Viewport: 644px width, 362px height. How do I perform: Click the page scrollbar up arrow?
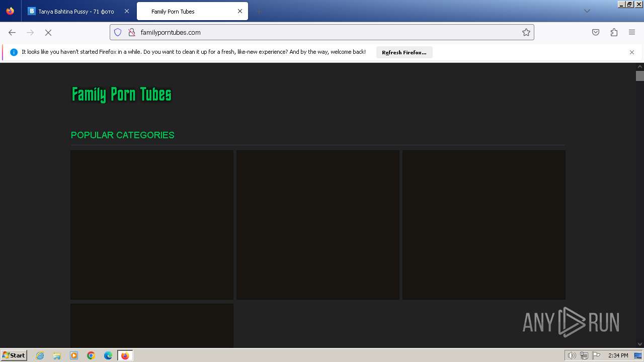[x=640, y=66]
